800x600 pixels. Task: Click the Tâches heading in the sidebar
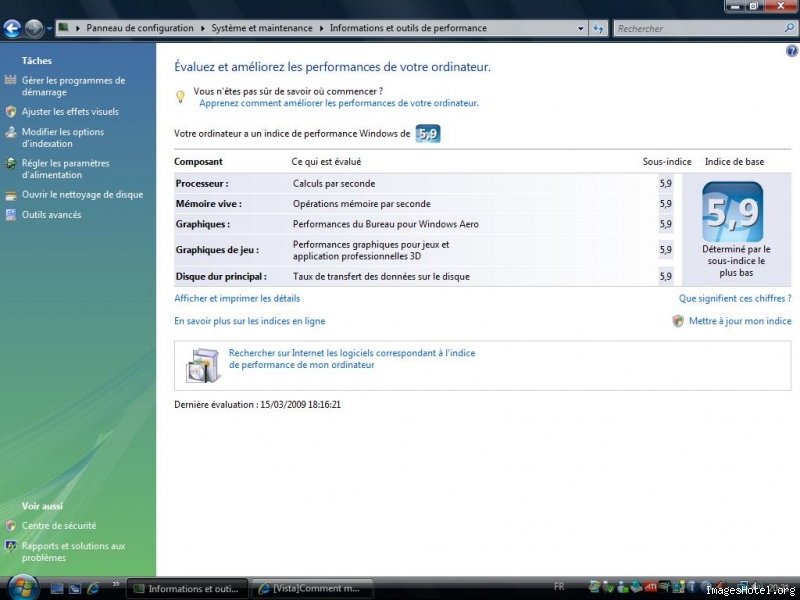[x=37, y=61]
